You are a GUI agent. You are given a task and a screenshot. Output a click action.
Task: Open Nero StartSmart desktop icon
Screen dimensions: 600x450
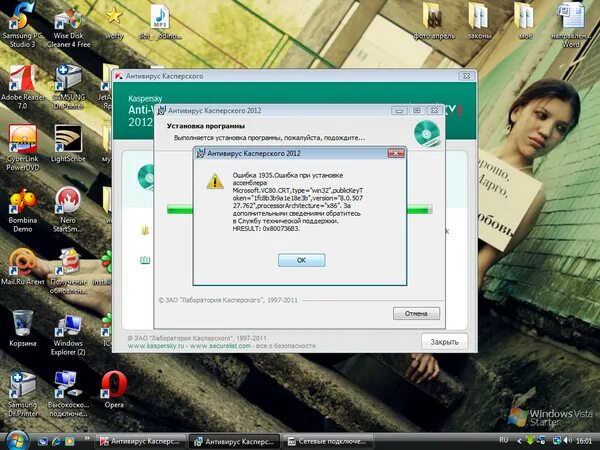click(x=68, y=210)
